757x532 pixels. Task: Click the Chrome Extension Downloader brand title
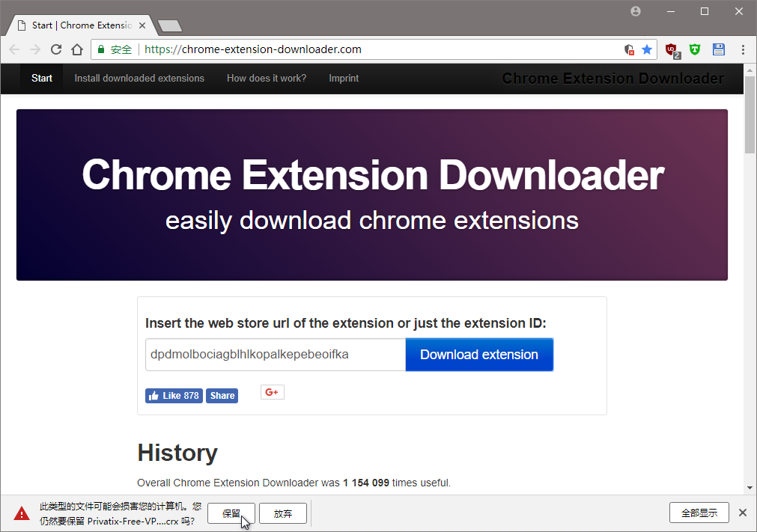coord(612,78)
